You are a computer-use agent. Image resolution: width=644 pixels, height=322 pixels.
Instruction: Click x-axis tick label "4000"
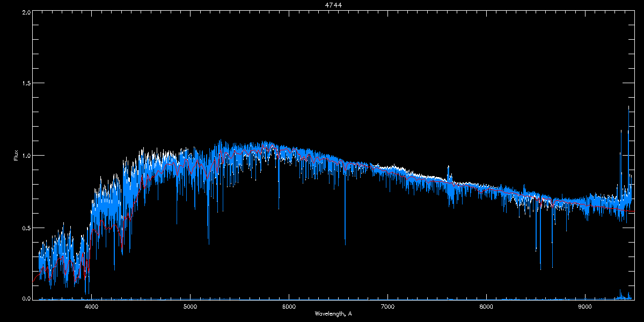91,307
